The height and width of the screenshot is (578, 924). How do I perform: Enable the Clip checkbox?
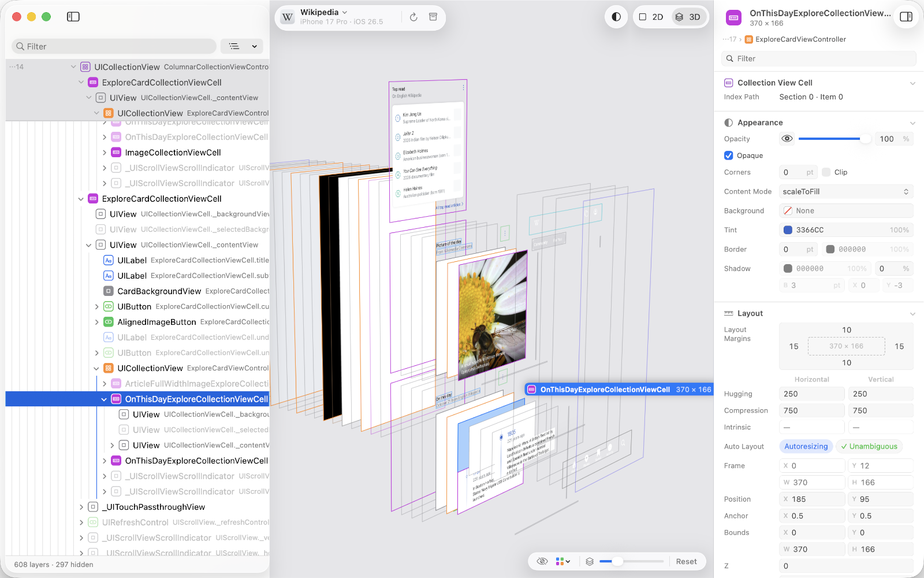[x=826, y=172]
